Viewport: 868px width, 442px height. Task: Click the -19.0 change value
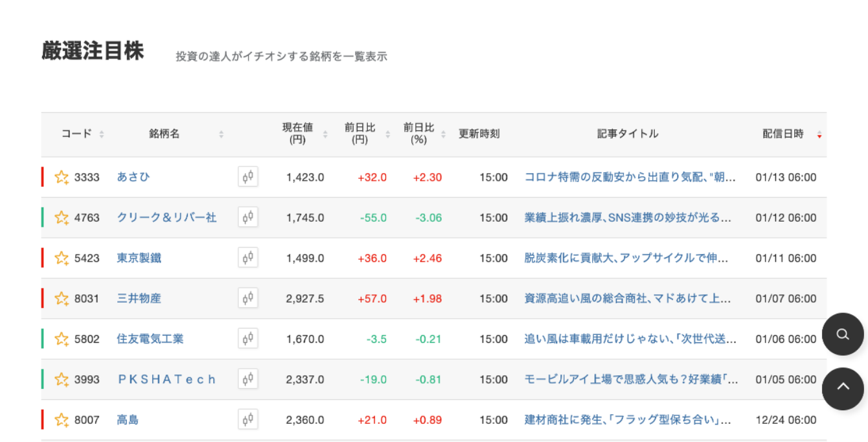tap(373, 380)
